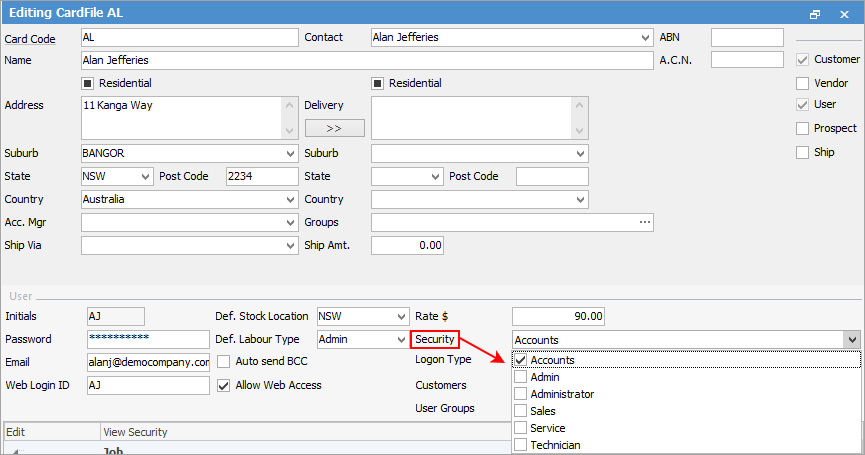Click the restore window icon in title bar
The width and height of the screenshot is (865, 455).
pyautogui.click(x=815, y=14)
